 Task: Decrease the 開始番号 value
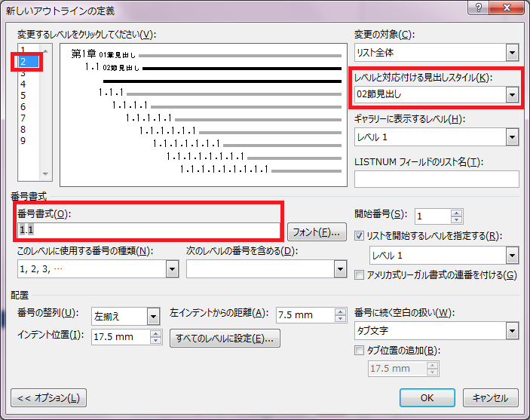(x=457, y=220)
